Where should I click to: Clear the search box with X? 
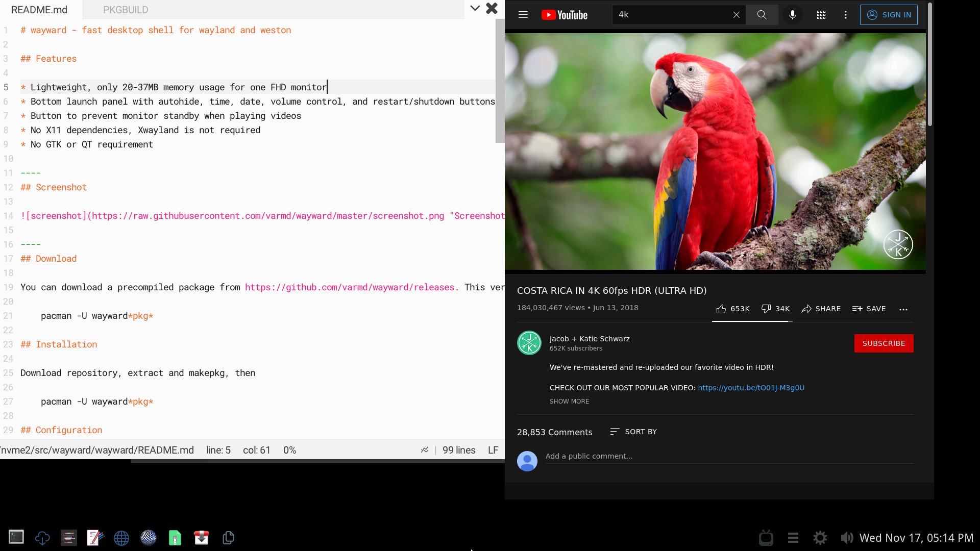pyautogui.click(x=736, y=15)
